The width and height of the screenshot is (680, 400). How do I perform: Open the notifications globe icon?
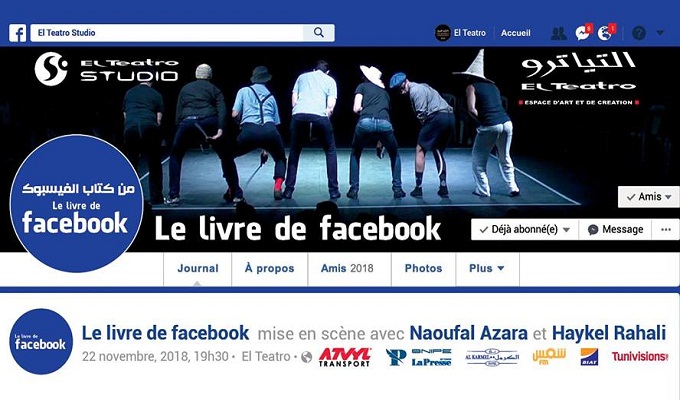[605, 33]
